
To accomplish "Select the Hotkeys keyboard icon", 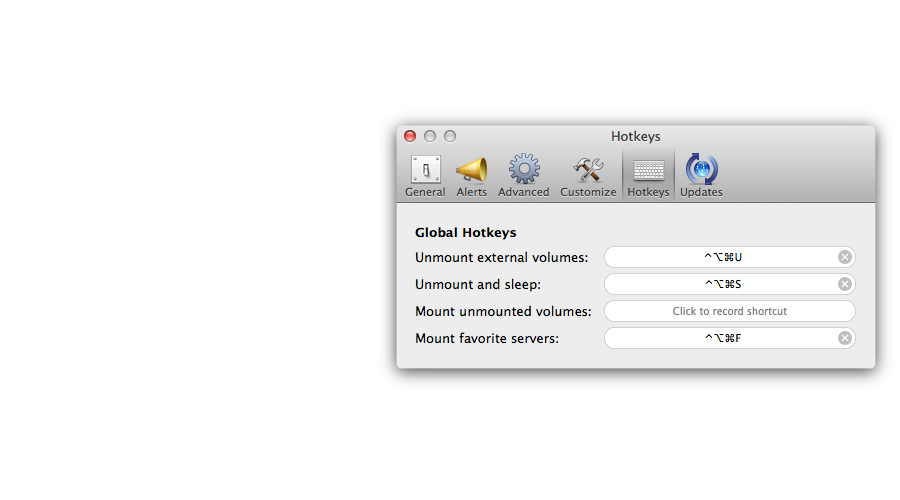I will pos(648,170).
